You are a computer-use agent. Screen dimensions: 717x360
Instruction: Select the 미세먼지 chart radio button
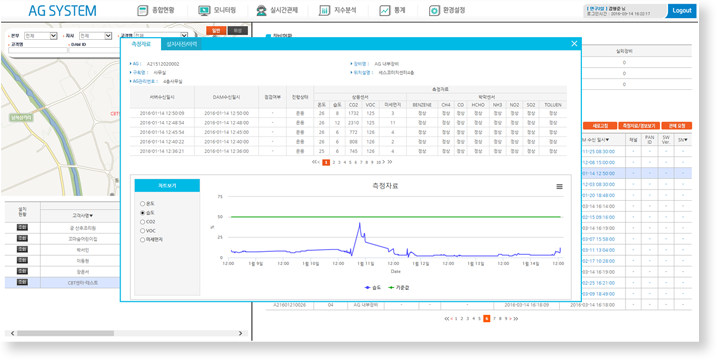click(x=142, y=239)
